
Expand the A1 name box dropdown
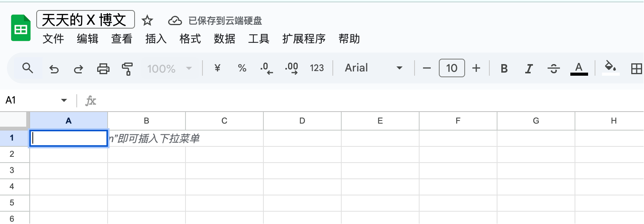(64, 100)
